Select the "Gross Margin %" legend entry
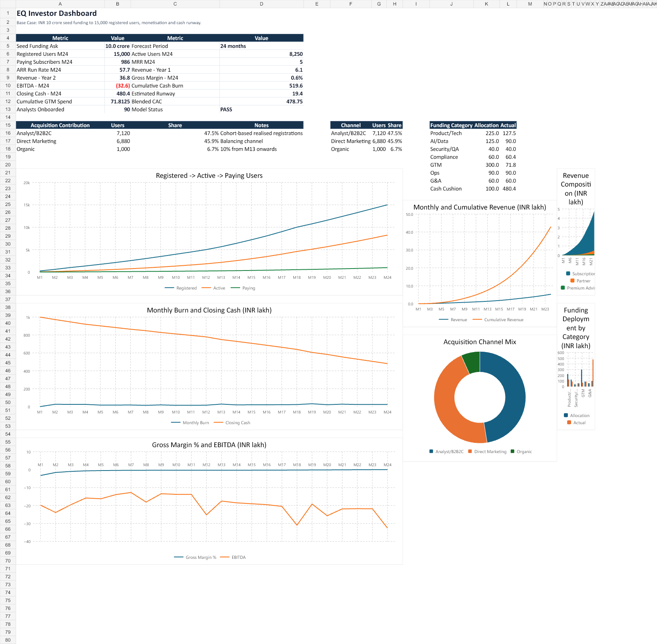The width and height of the screenshot is (657, 644). pyautogui.click(x=195, y=557)
